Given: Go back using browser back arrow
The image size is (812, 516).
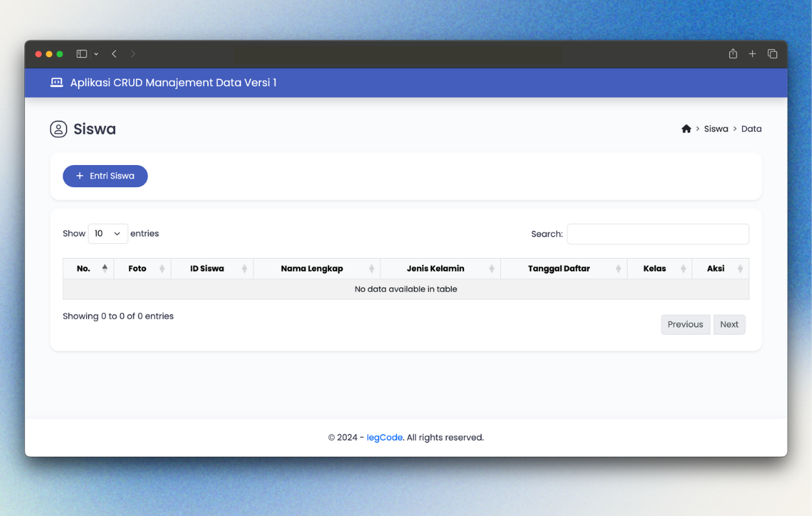Looking at the screenshot, I should coord(114,54).
